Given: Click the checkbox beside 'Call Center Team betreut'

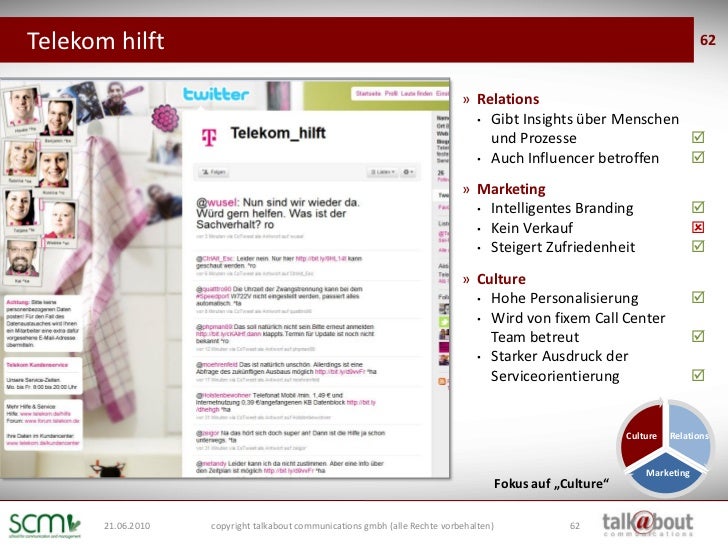Looking at the screenshot, I should pos(698,336).
